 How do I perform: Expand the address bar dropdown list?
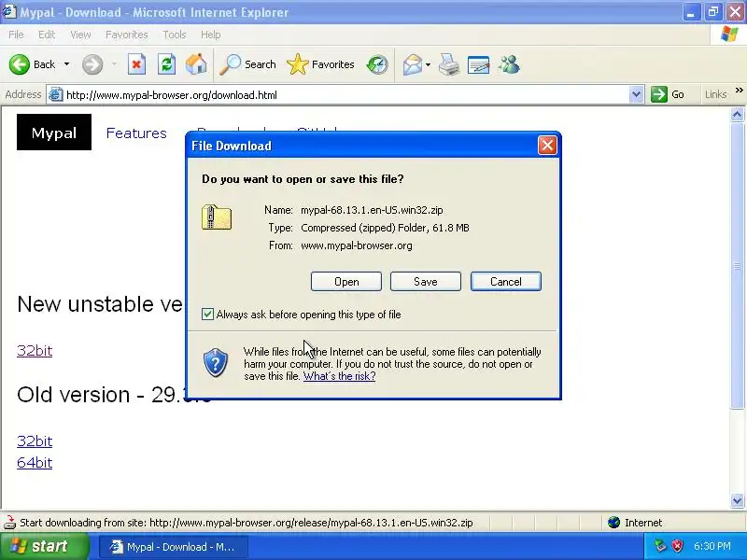pyautogui.click(x=636, y=94)
